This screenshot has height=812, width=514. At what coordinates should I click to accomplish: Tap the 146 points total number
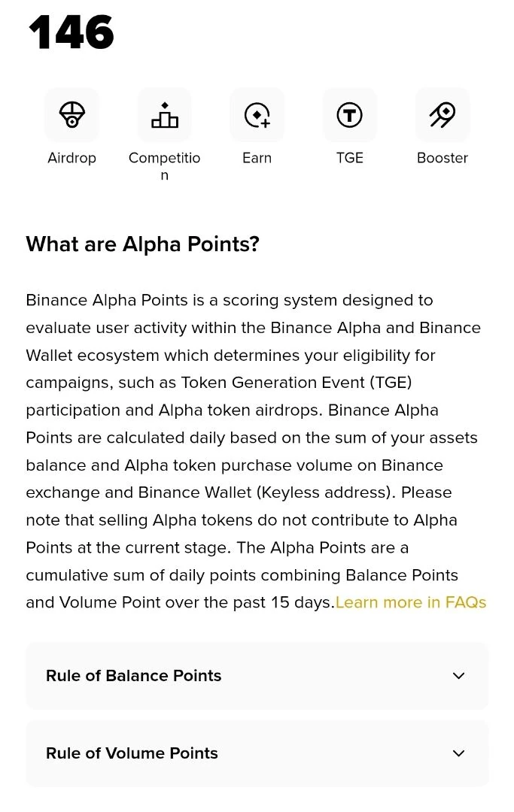click(x=71, y=32)
